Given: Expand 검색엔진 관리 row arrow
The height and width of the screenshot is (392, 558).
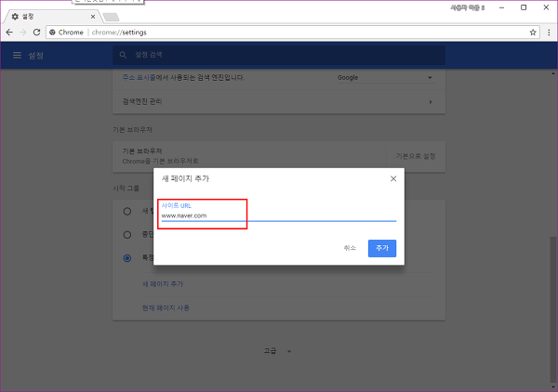Looking at the screenshot, I should click(x=431, y=102).
